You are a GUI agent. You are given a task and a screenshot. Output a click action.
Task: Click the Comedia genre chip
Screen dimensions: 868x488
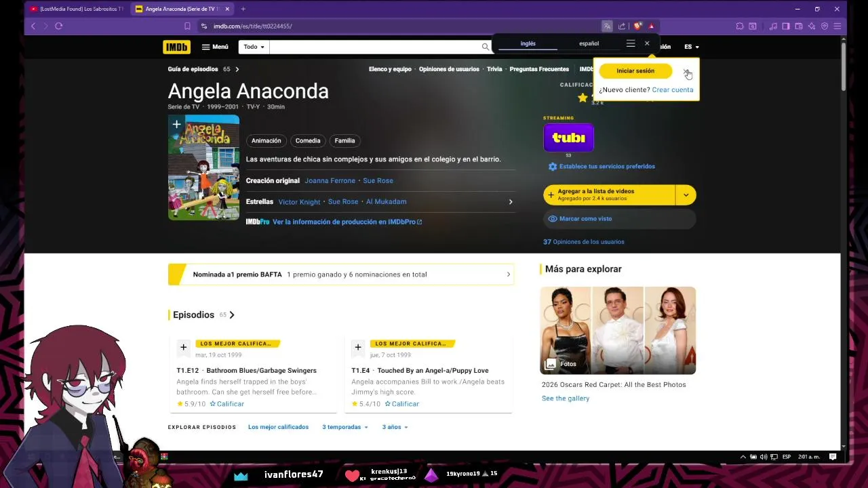point(308,140)
